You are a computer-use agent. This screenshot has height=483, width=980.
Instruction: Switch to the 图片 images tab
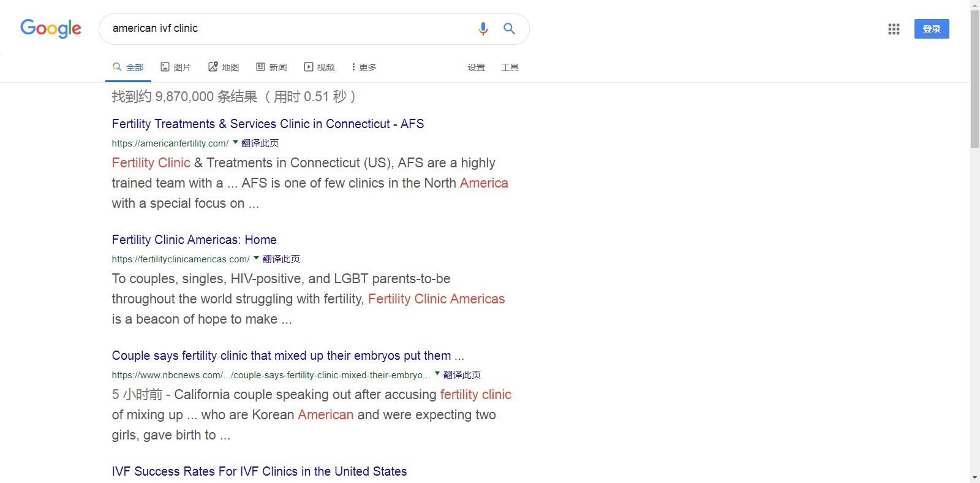176,67
